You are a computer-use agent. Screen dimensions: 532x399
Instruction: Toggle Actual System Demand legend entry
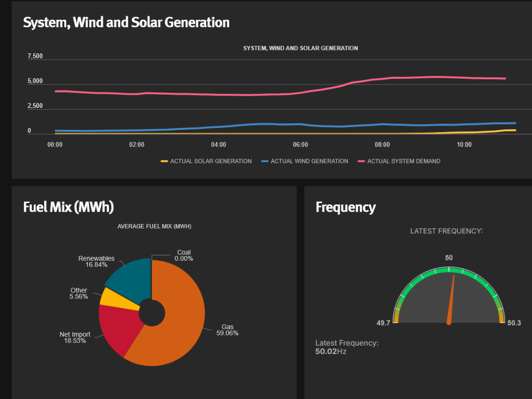tap(399, 161)
